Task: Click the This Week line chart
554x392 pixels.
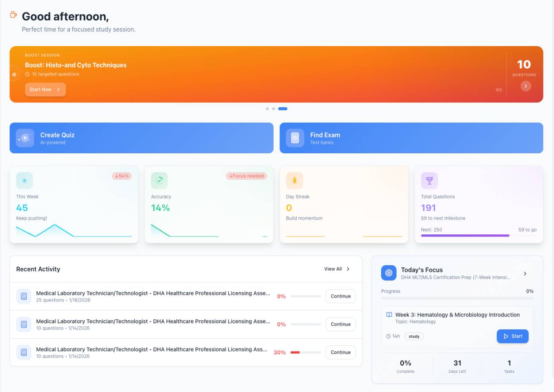Action: [x=74, y=231]
